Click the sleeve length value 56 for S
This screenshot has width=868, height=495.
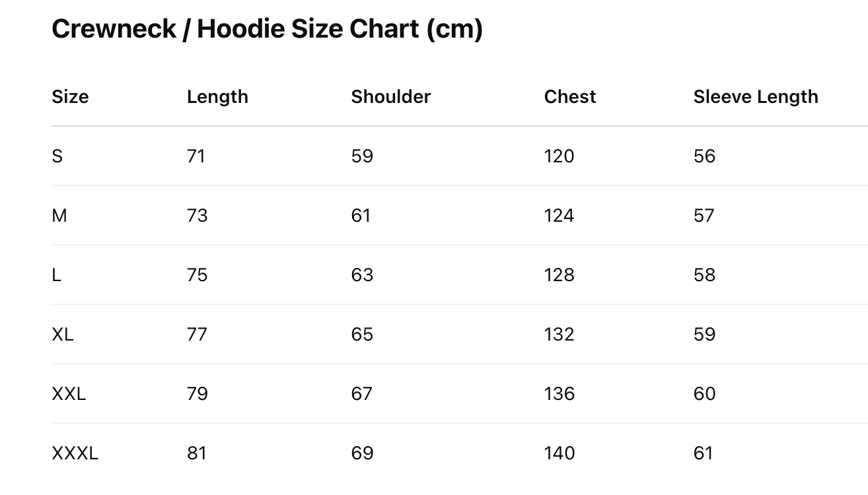click(704, 156)
